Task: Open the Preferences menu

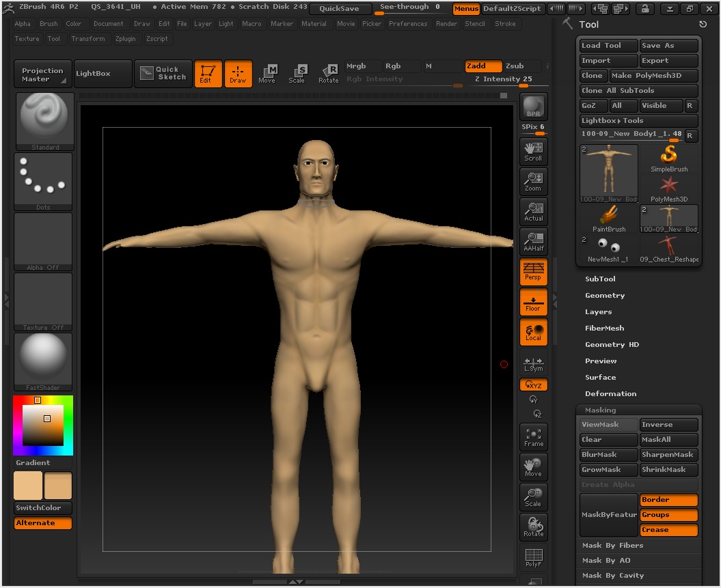Action: click(408, 23)
